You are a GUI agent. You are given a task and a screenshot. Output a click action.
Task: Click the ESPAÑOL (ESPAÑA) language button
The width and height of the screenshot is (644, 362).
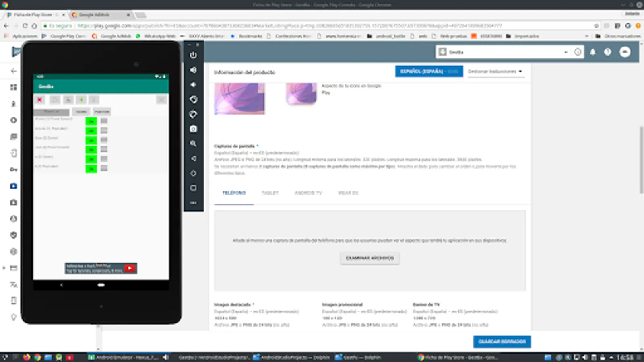[429, 72]
